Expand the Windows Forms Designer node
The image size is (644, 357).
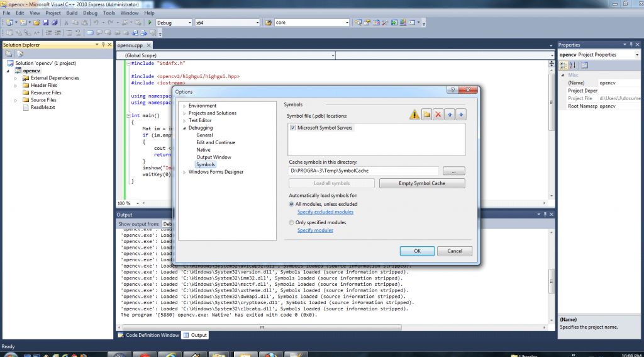tap(184, 172)
